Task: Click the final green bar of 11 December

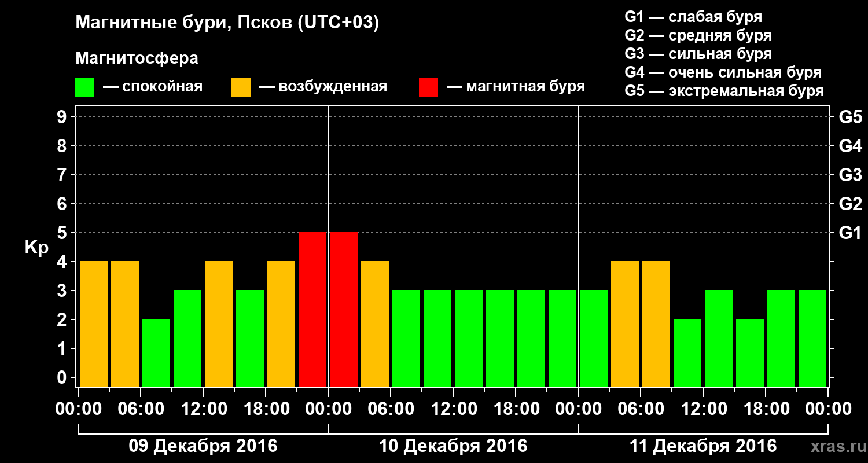Action: (812, 339)
